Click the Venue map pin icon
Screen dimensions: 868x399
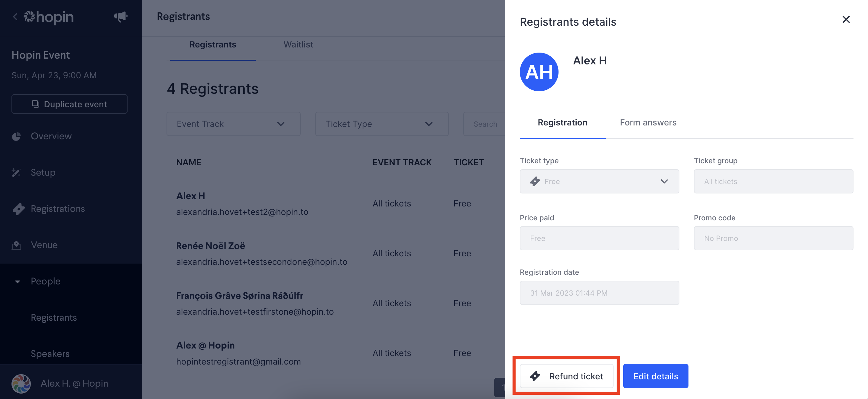(x=16, y=245)
